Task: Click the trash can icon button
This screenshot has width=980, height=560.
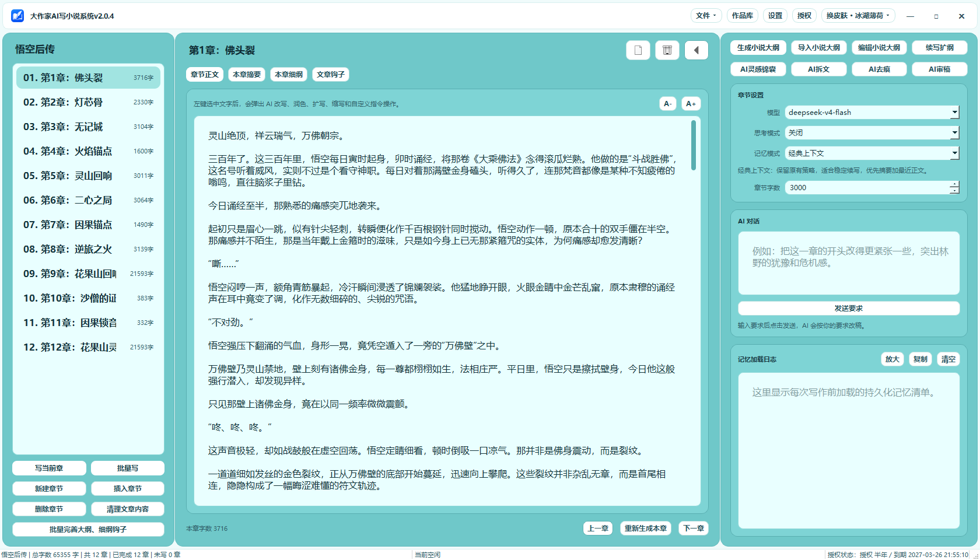Action: pyautogui.click(x=667, y=50)
